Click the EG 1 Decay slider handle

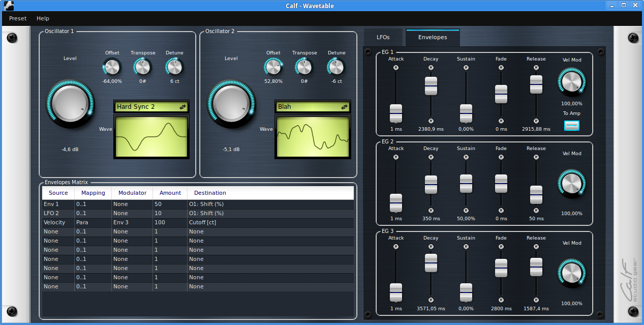tap(431, 86)
